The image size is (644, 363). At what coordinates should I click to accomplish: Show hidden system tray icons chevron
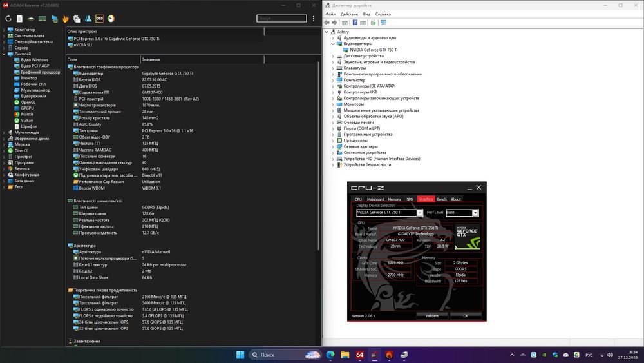click(512, 355)
